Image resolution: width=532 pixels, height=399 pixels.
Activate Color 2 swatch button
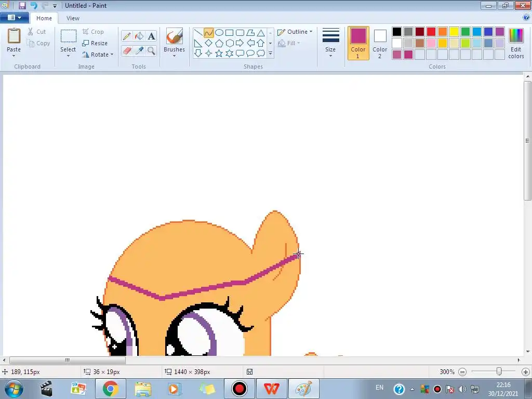[x=380, y=43]
